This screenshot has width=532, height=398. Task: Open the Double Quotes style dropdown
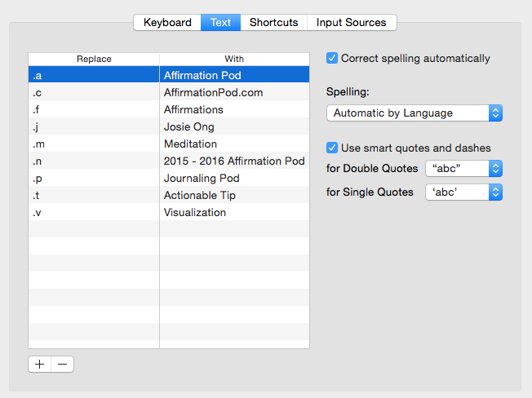pyautogui.click(x=463, y=169)
